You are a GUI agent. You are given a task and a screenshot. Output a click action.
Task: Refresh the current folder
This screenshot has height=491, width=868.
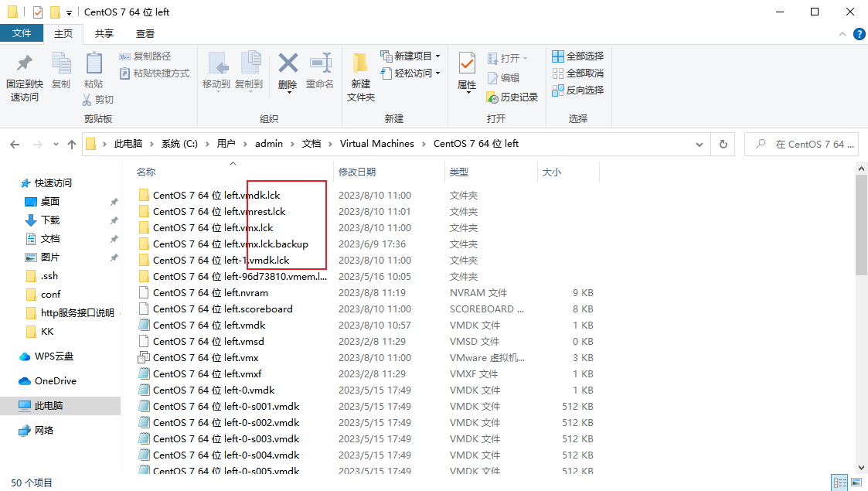pos(723,145)
